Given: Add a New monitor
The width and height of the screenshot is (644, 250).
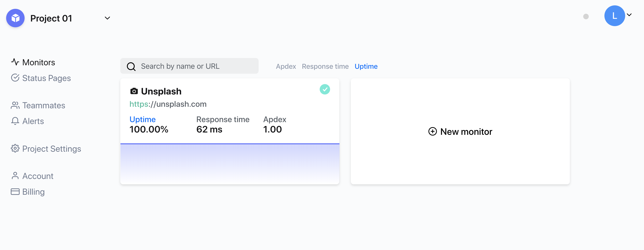Looking at the screenshot, I should [460, 132].
